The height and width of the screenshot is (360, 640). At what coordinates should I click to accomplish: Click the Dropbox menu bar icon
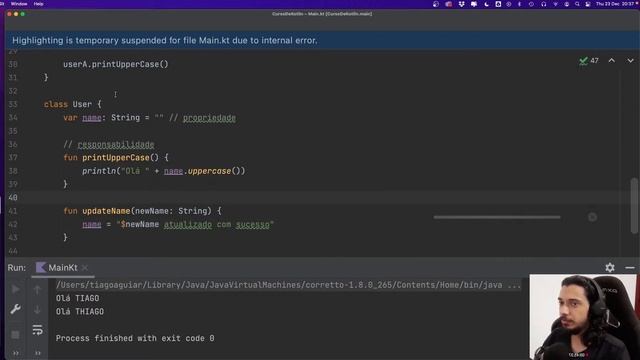(461, 4)
